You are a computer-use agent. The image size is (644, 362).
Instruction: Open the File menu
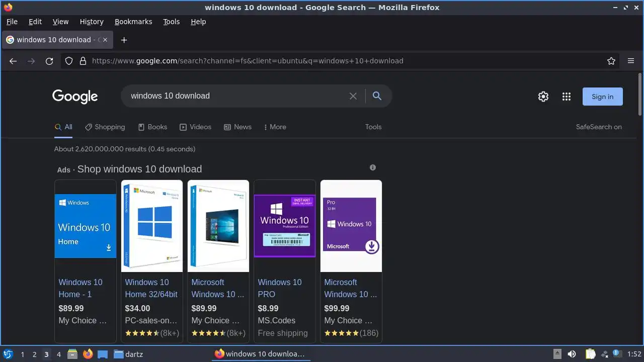pos(12,22)
